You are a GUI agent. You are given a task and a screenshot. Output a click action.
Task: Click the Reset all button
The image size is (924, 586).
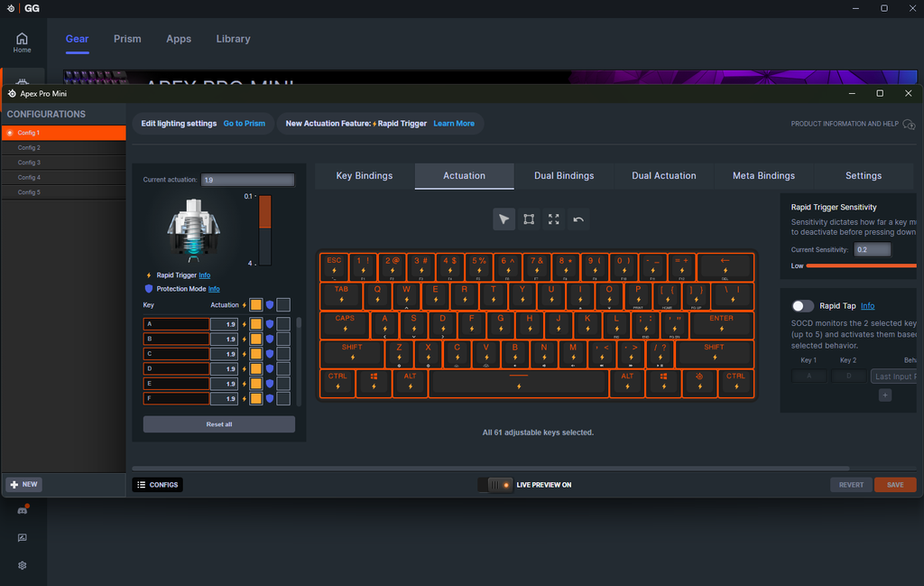coord(219,423)
